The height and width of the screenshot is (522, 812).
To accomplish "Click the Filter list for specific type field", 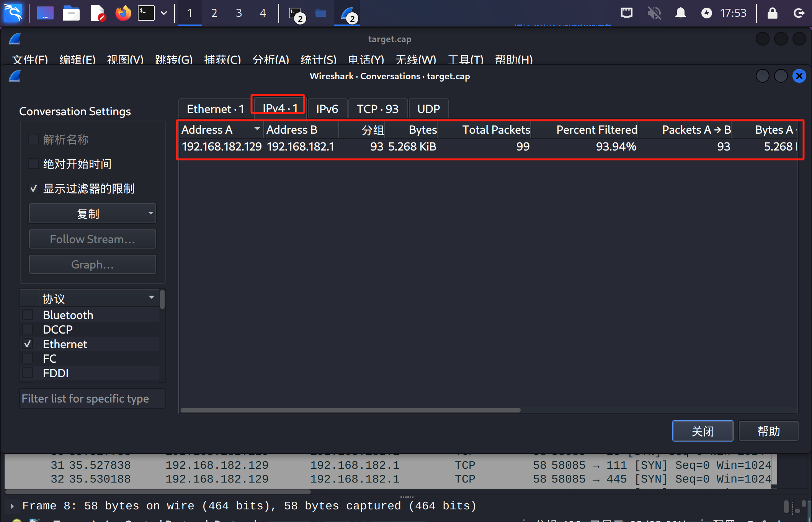I will (x=92, y=399).
